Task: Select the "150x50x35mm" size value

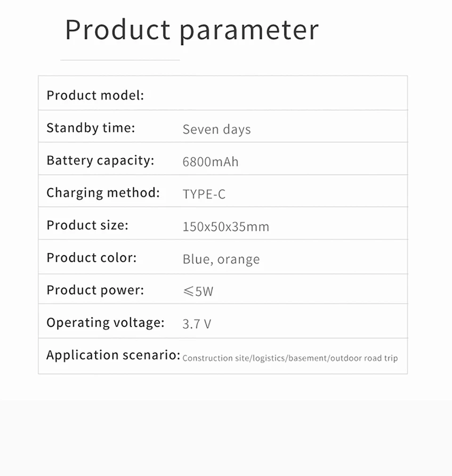Action: 226,227
